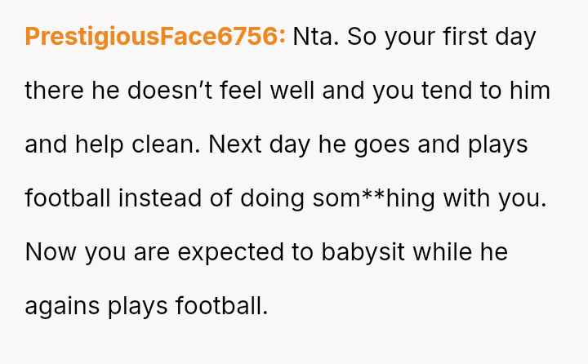Open the PrestigiousFace6756 user profile link
This screenshot has height=364, width=588.
(155, 37)
